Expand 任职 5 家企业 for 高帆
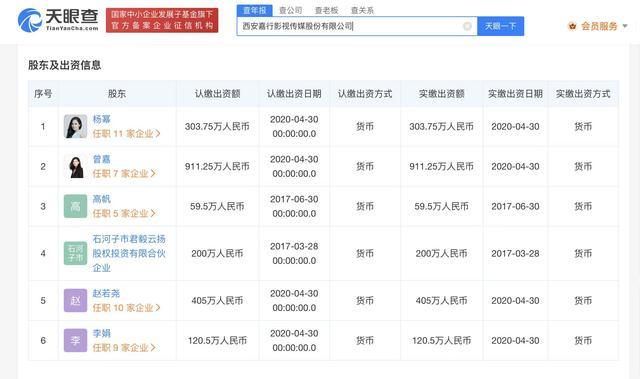This screenshot has width=640, height=379. pyautogui.click(x=124, y=214)
